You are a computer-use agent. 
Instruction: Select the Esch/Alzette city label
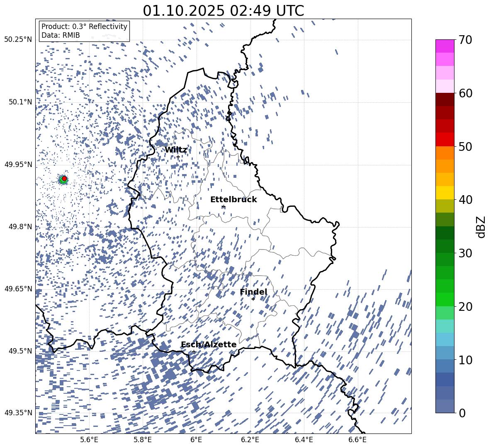click(208, 344)
